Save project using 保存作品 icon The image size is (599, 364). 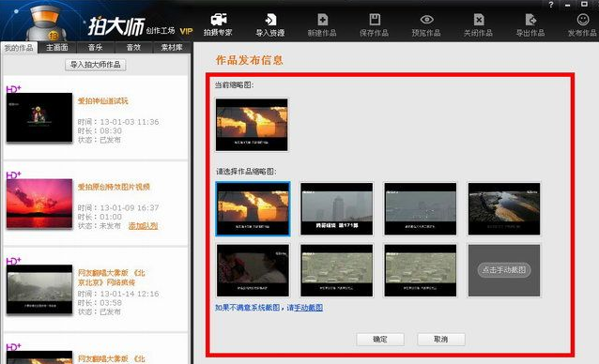(x=374, y=25)
